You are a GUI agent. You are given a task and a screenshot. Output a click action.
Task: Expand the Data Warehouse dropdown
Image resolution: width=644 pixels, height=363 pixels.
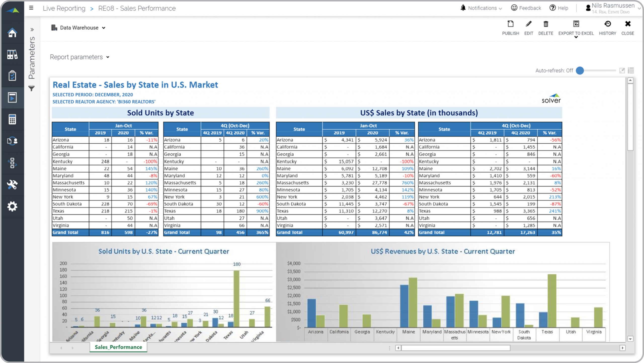104,28
